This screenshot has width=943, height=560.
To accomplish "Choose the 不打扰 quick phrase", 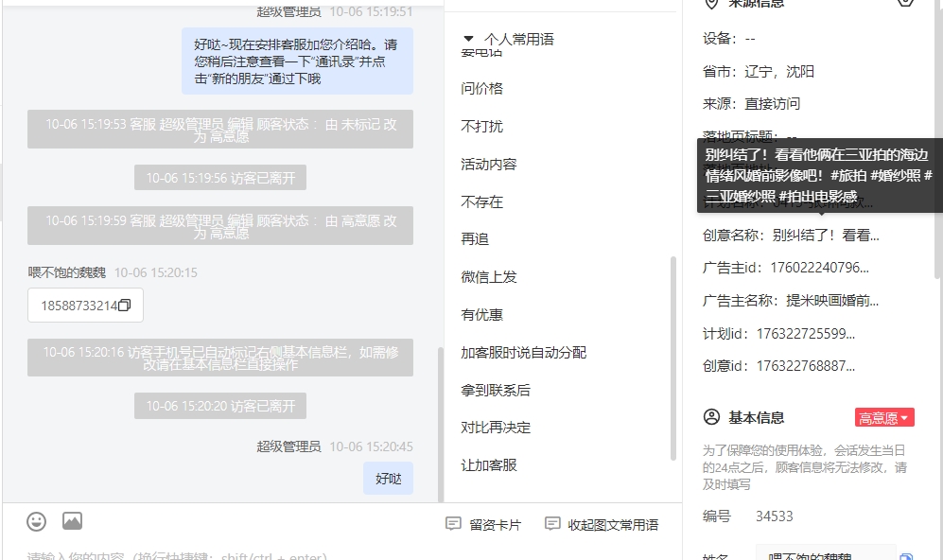I will point(481,127).
